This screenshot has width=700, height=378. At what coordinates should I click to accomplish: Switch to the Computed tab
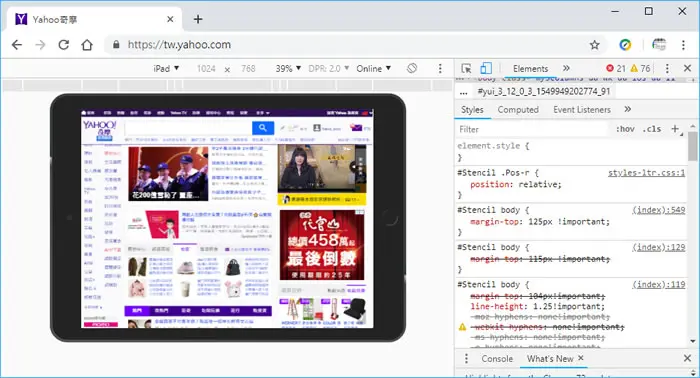(x=518, y=110)
